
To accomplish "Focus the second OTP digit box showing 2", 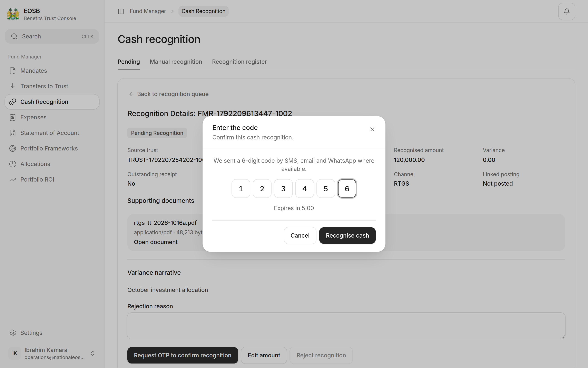I will tap(262, 189).
